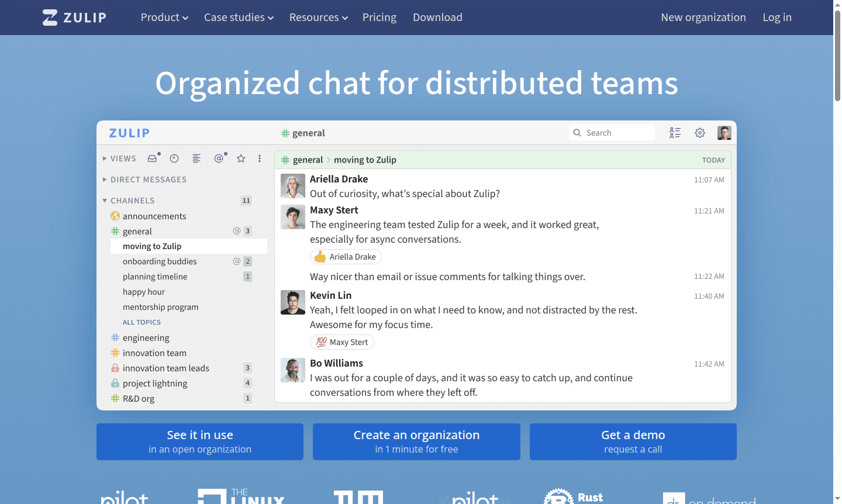Open the Resources dropdown
The width and height of the screenshot is (842, 504).
coord(318,17)
